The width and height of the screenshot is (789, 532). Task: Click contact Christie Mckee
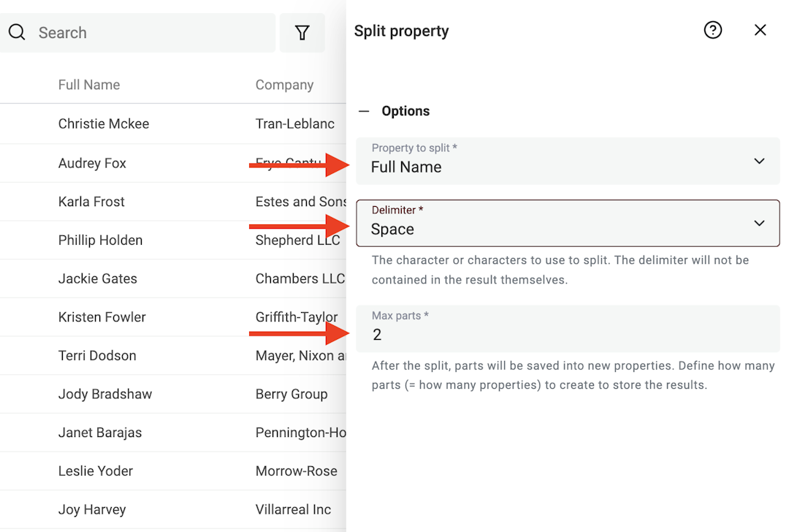coord(103,123)
